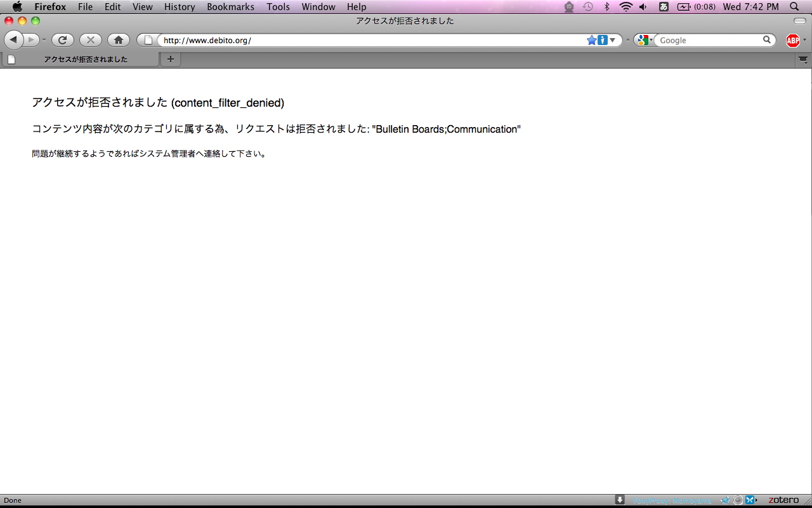
Task: Open the volume control icon
Action: [643, 7]
